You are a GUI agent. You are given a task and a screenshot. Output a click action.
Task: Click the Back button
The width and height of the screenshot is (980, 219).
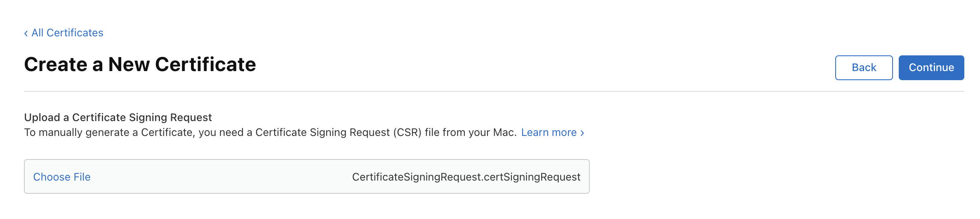pyautogui.click(x=864, y=68)
